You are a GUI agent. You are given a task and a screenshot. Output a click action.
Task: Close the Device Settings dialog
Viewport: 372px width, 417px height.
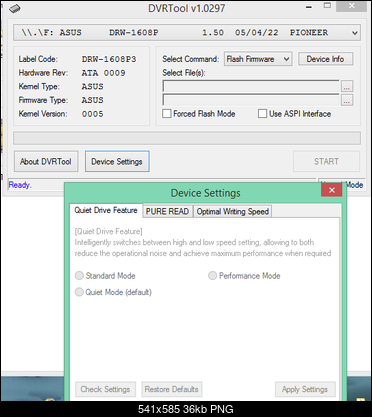pos(331,190)
